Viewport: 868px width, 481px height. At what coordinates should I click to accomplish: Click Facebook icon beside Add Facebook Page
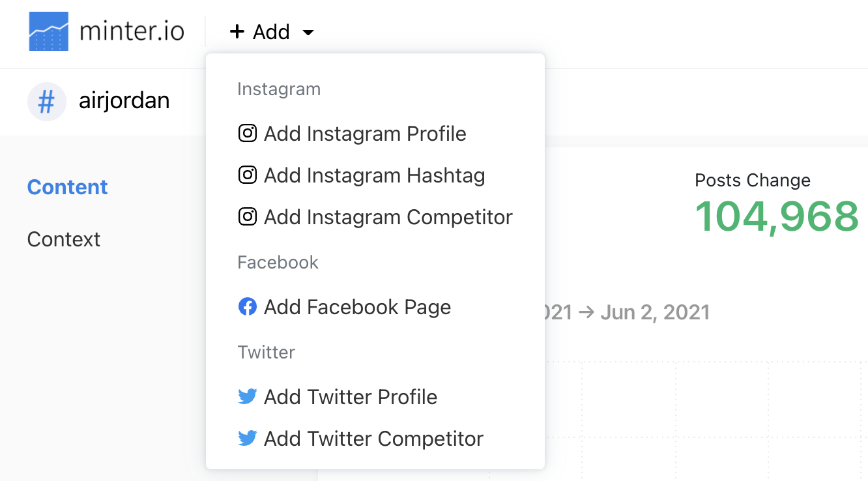click(248, 307)
